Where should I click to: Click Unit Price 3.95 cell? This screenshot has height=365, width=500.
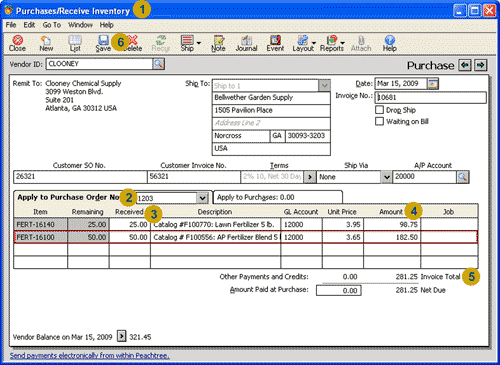tap(343, 224)
